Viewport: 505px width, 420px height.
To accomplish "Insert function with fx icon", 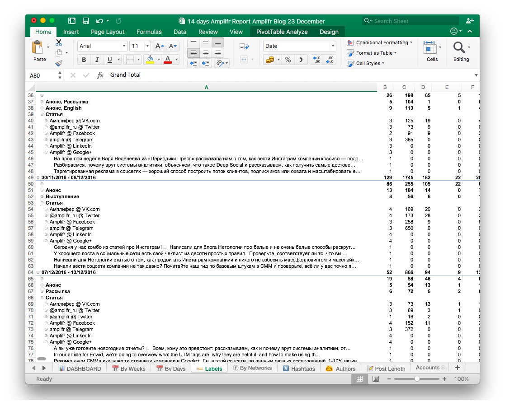I will click(100, 75).
